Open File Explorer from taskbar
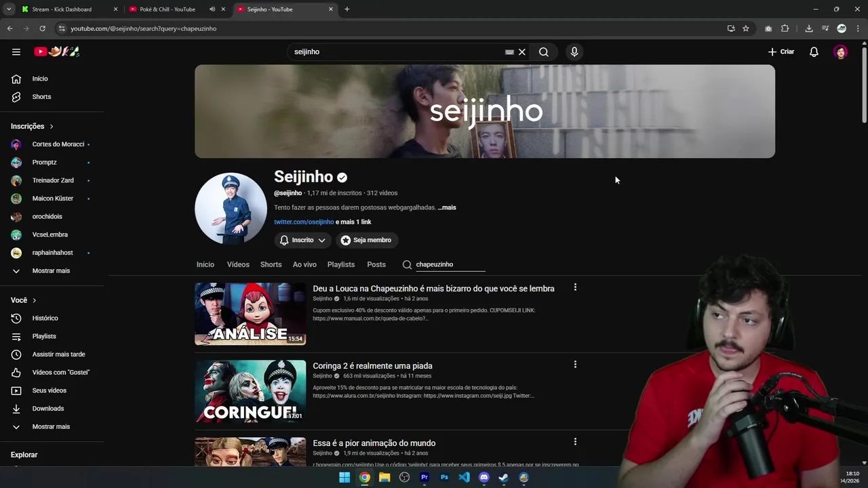 click(384, 477)
